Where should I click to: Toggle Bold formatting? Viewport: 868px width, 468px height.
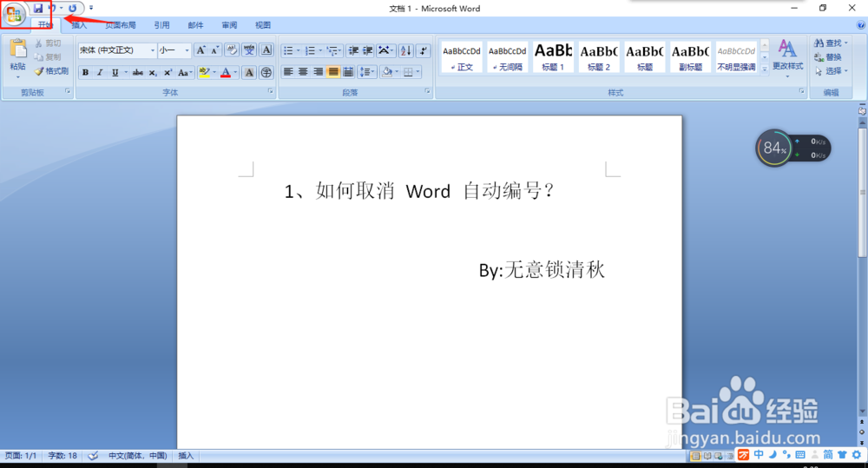[85, 73]
